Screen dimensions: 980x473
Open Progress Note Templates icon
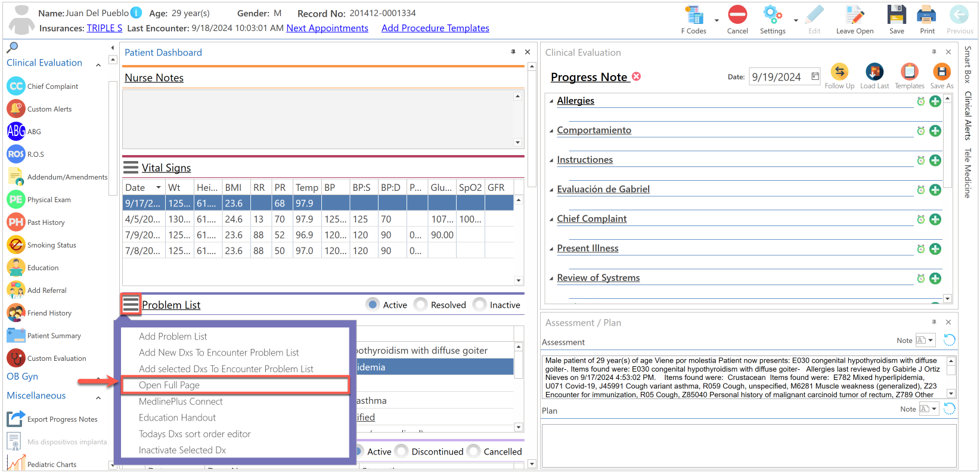click(909, 72)
